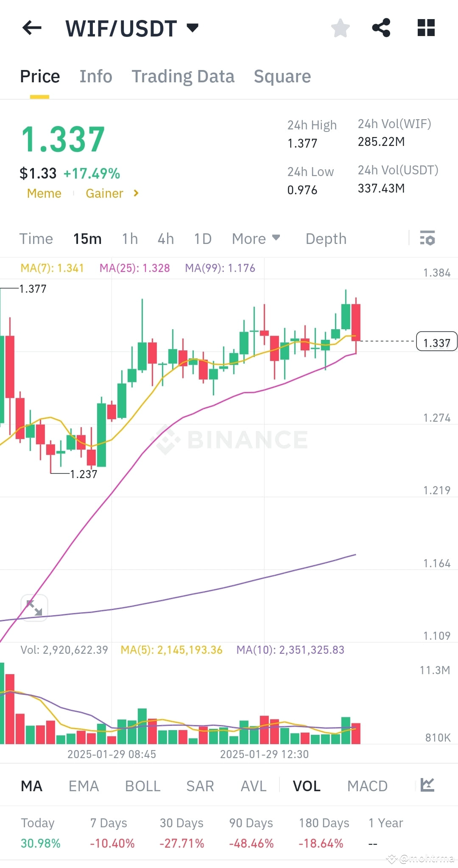Select the 180 Days performance stat
This screenshot has width=458, height=868.
click(323, 832)
